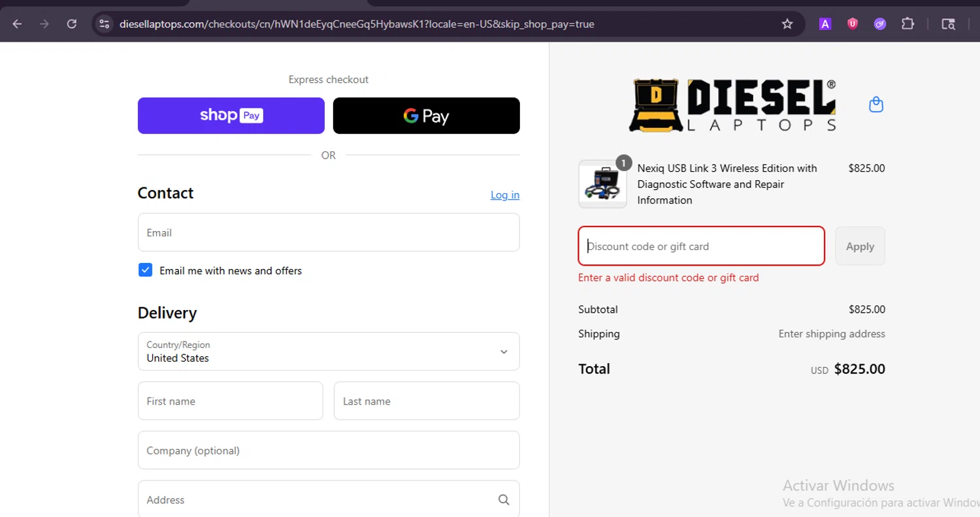The width and height of the screenshot is (980, 517).
Task: Open the purple A extension icon
Action: pyautogui.click(x=825, y=24)
